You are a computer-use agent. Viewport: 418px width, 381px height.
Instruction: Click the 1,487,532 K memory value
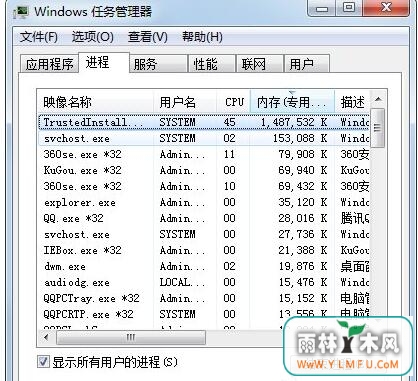(x=294, y=122)
